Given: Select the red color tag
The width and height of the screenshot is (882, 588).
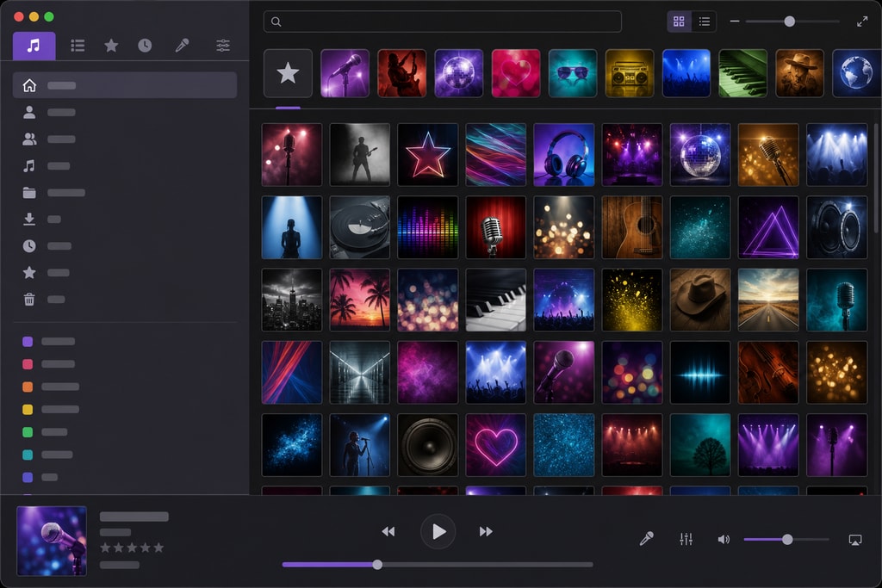Looking at the screenshot, I should [28, 364].
